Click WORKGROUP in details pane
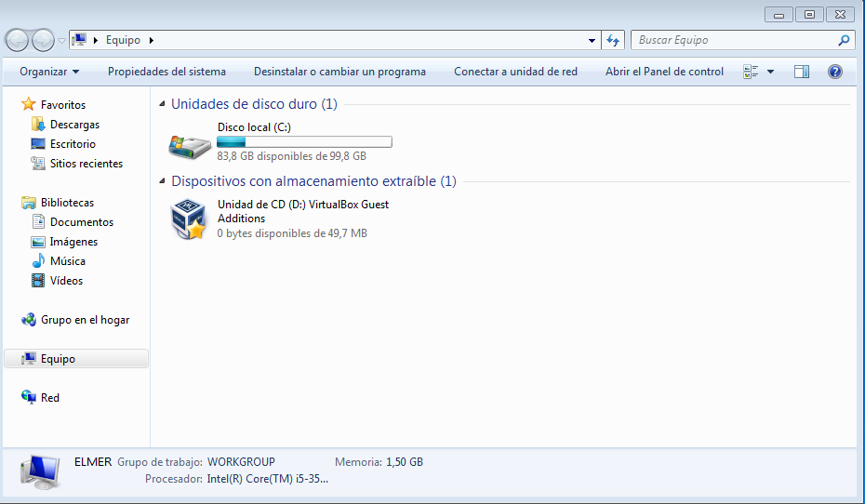The image size is (865, 504). (241, 462)
